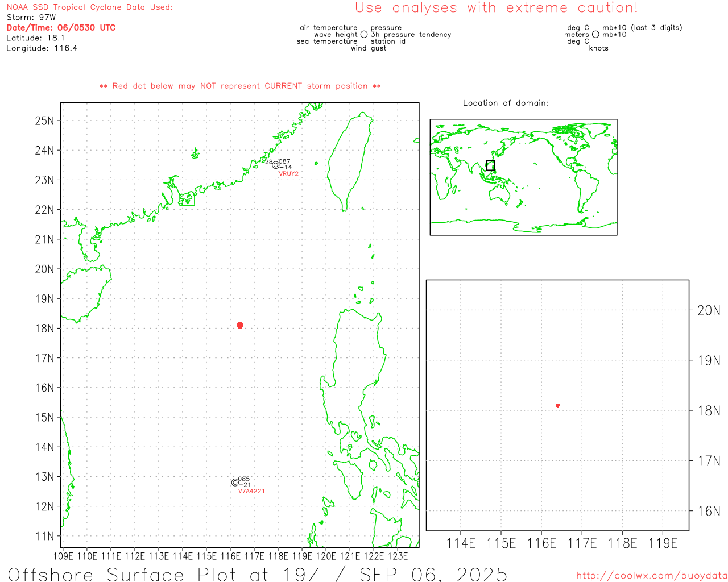This screenshot has height=582, width=728.
Task: Click the legend circle beside meters label
Action: point(595,35)
